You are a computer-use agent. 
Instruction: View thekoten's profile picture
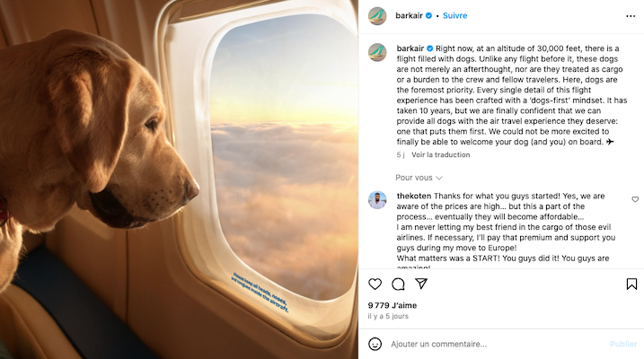[x=377, y=200]
